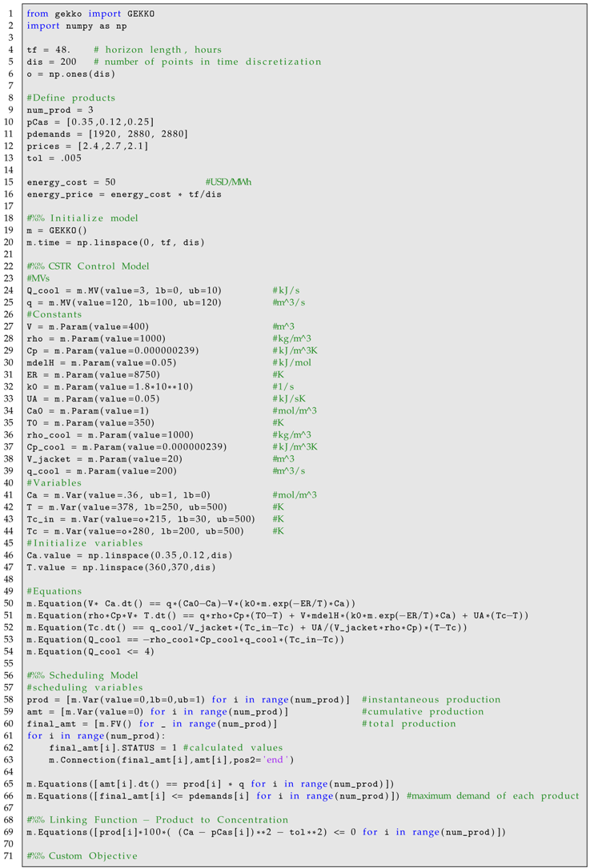Click "m.time = np.linspace(0, tf, dis)" line
Screen dimensions: 590x868
116,242
